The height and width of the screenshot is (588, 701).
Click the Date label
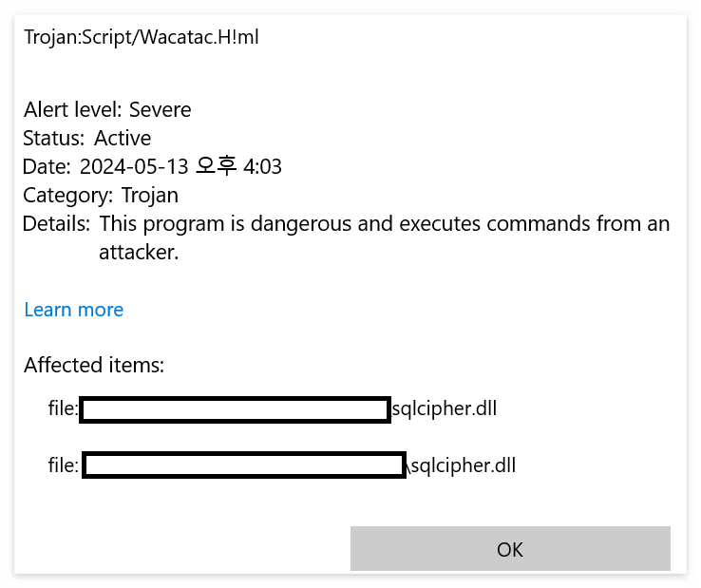click(47, 167)
